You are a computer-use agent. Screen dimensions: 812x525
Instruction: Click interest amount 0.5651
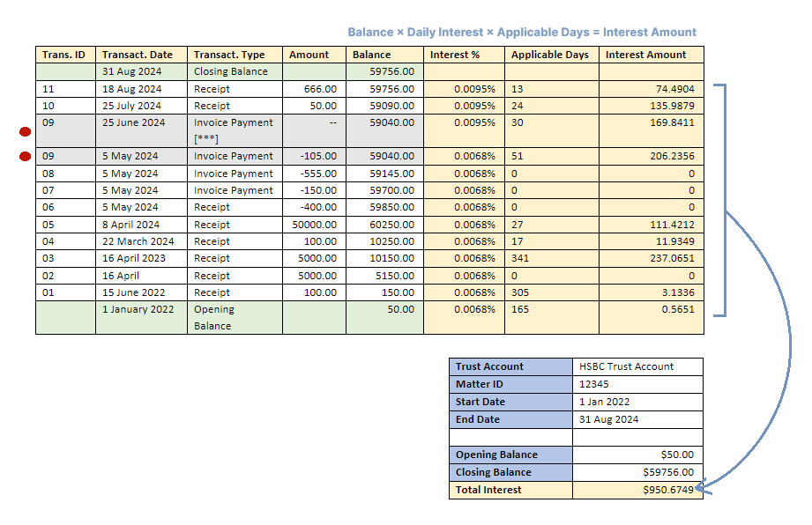652,318
